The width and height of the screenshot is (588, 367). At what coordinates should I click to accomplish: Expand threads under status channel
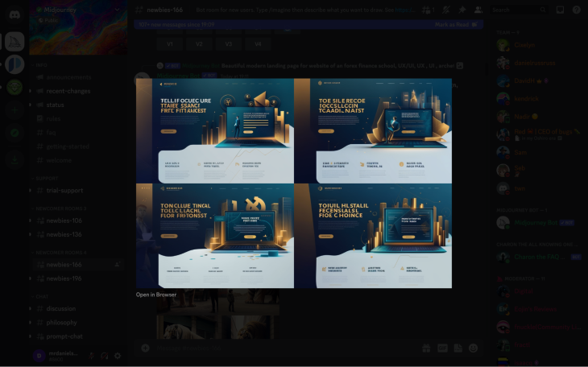30,105
